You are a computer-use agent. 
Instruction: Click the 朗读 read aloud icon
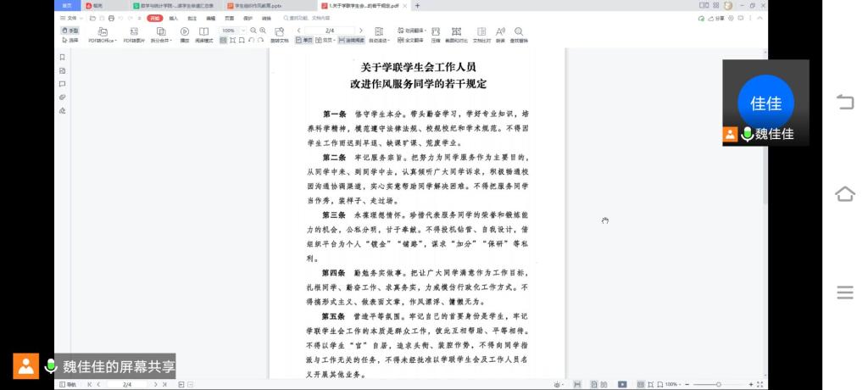pyautogui.click(x=500, y=32)
